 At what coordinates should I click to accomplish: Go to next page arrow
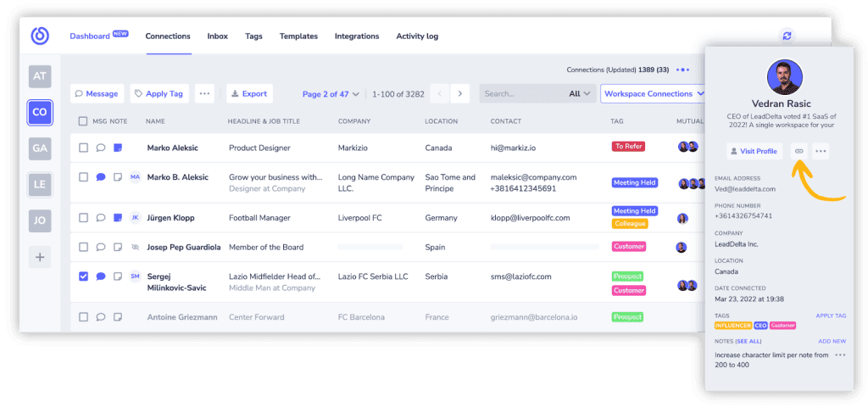[459, 93]
